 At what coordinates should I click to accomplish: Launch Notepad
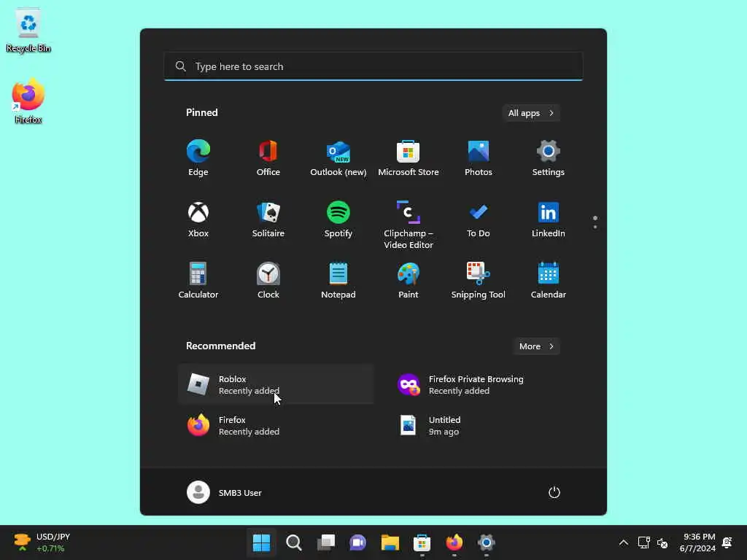coord(338,281)
